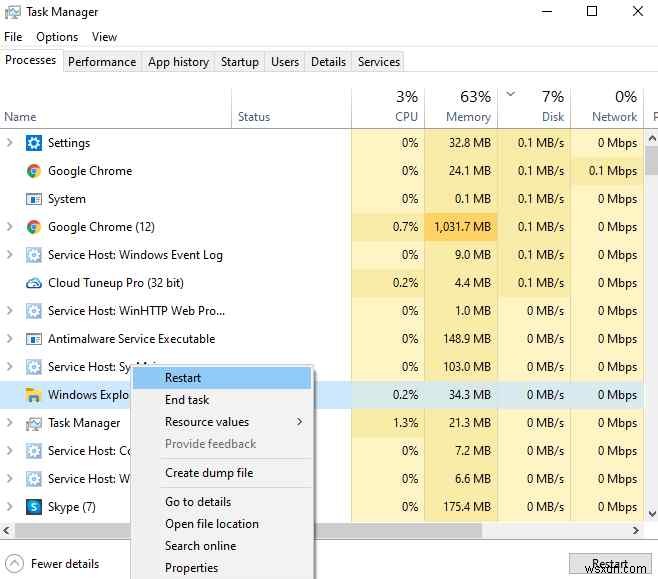
Task: Switch to the Services tab
Action: (x=379, y=62)
